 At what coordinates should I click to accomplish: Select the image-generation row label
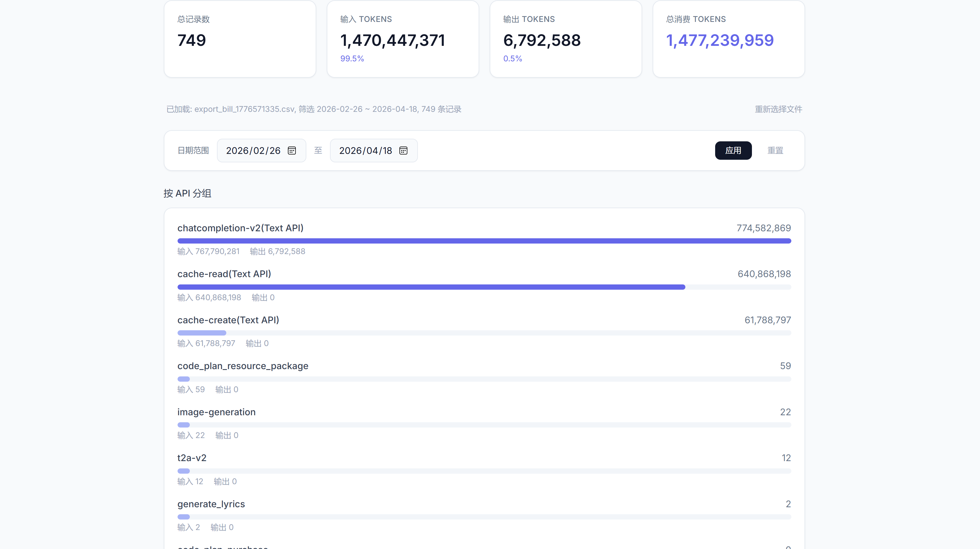(x=216, y=412)
